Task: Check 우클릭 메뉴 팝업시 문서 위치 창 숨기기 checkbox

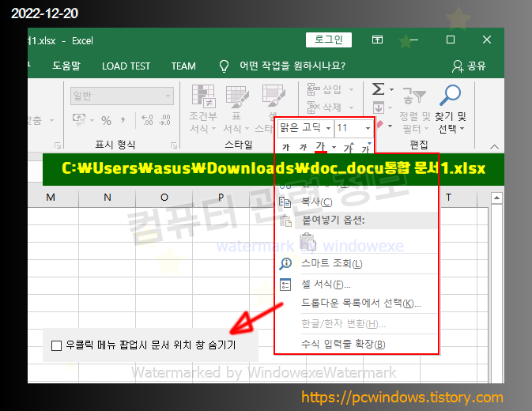Action: (56, 345)
